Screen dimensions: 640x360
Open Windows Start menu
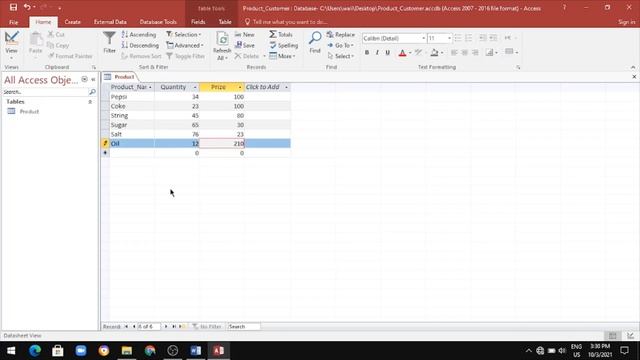11,351
